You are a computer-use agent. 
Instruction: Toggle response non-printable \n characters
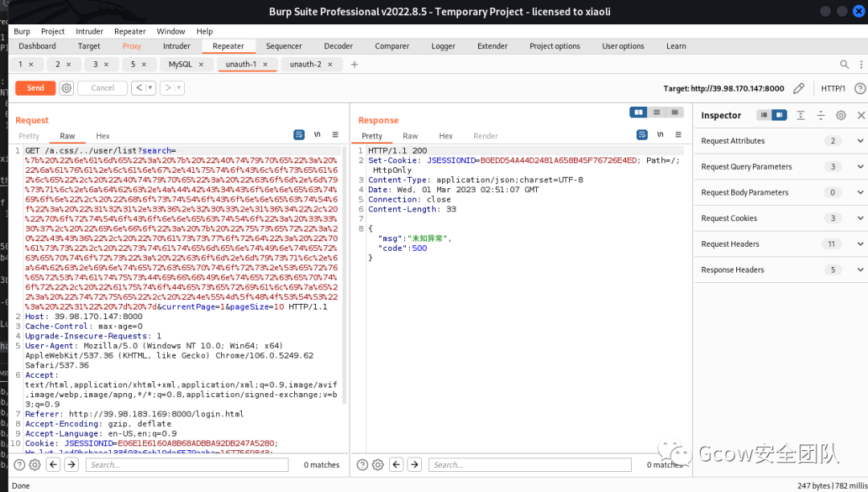click(x=661, y=134)
